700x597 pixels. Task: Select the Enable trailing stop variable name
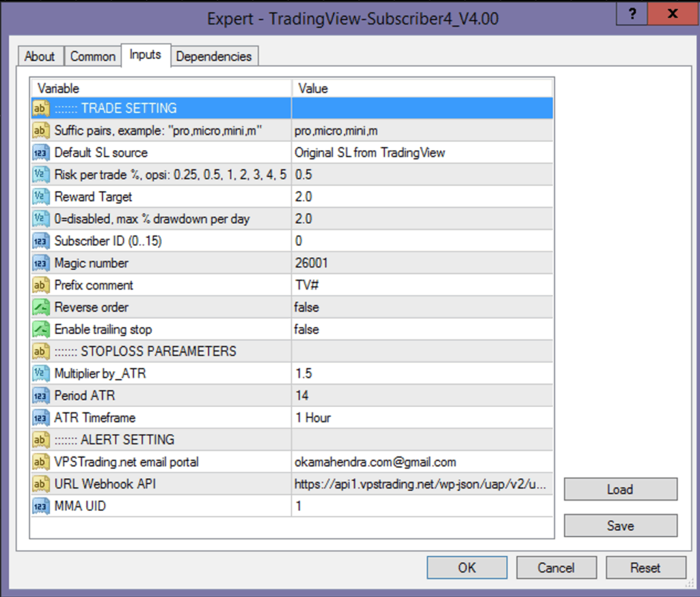[x=103, y=329]
